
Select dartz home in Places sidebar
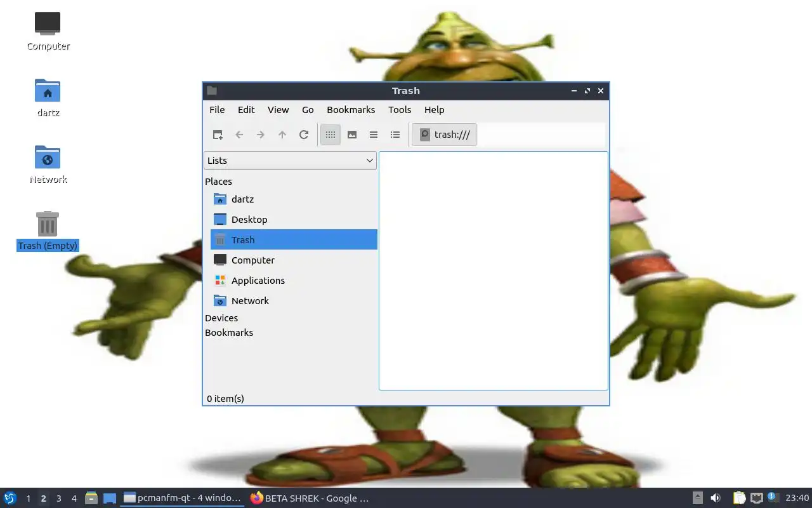pos(294,199)
